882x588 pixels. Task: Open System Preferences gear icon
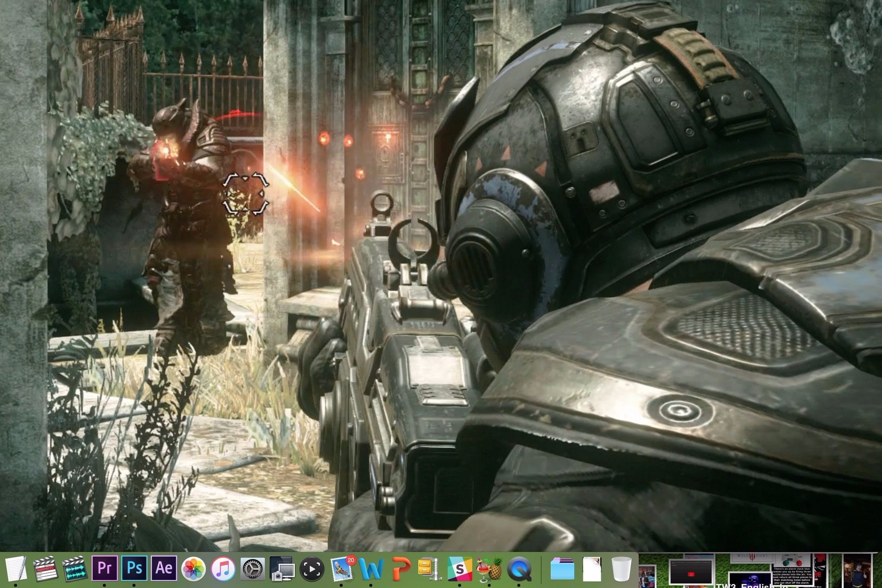[x=253, y=568]
